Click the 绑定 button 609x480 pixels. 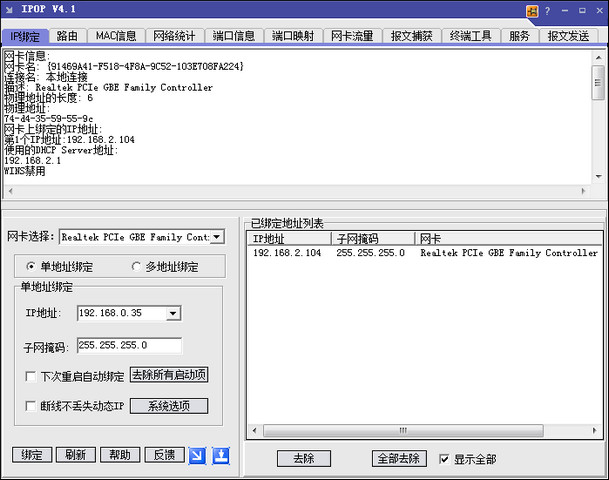coord(32,455)
